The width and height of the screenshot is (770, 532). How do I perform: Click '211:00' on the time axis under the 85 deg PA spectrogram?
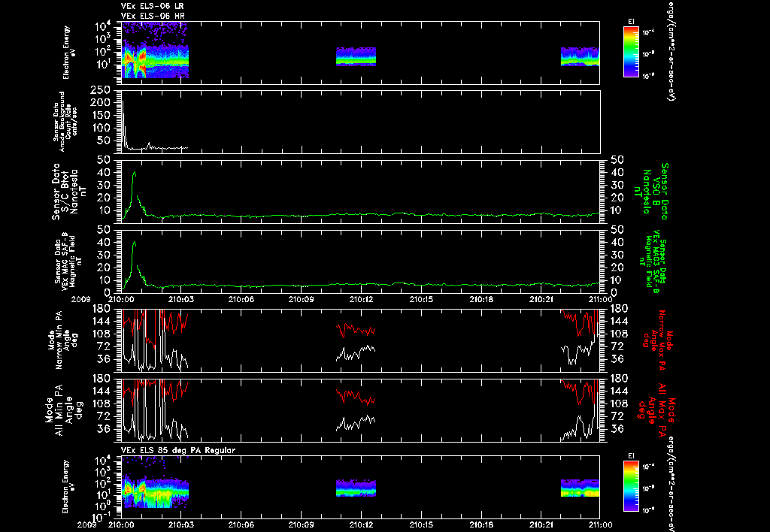click(x=599, y=524)
